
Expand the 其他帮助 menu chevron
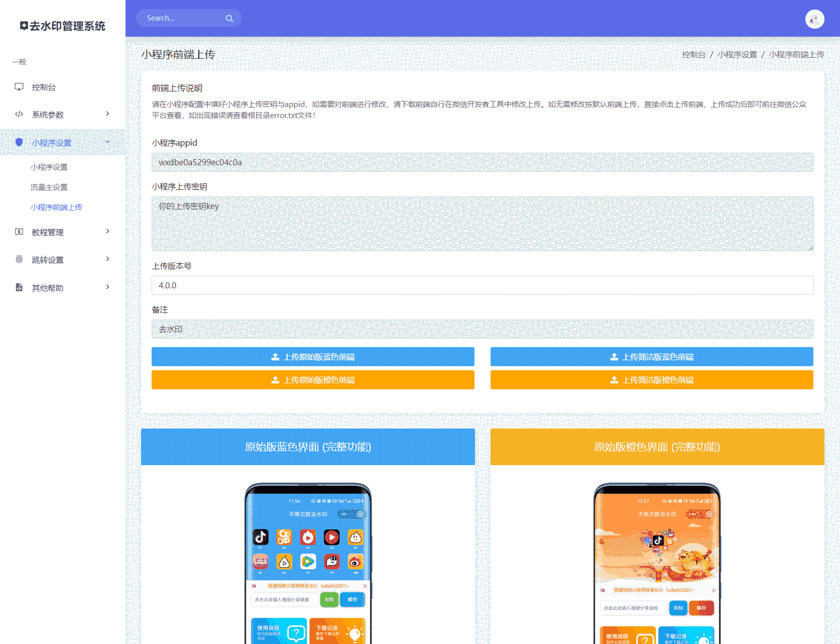point(107,287)
